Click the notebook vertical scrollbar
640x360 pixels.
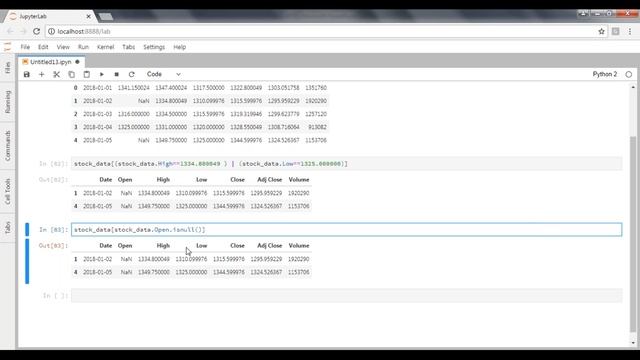pyautogui.click(x=633, y=233)
